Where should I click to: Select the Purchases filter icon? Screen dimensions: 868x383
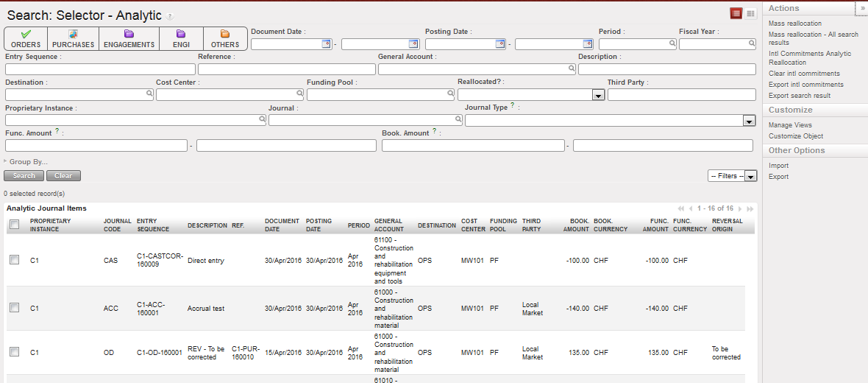pyautogui.click(x=73, y=39)
